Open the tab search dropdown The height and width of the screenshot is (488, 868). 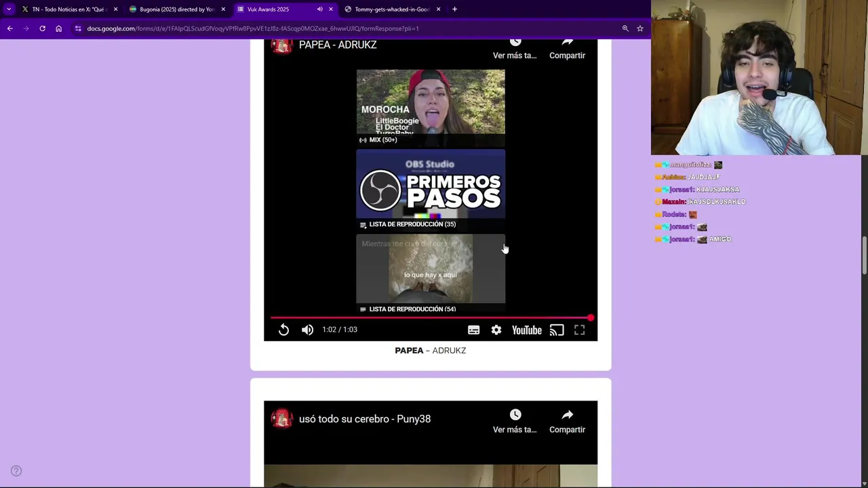(x=9, y=9)
